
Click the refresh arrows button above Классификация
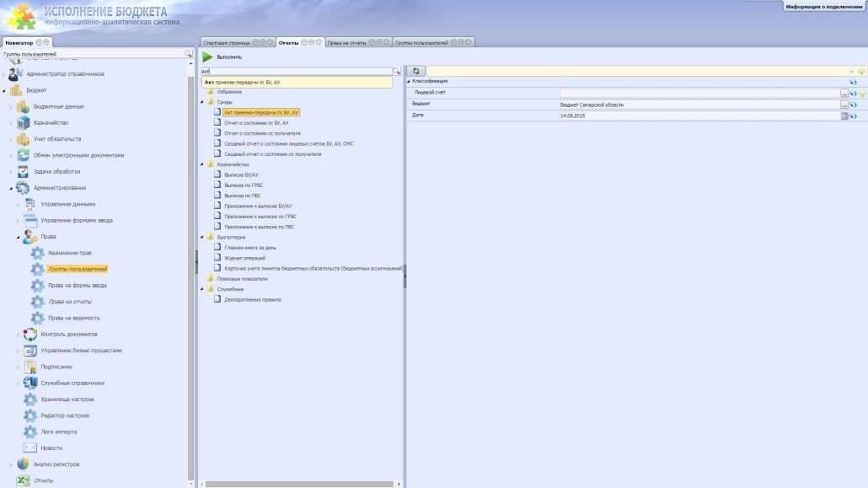tap(415, 71)
